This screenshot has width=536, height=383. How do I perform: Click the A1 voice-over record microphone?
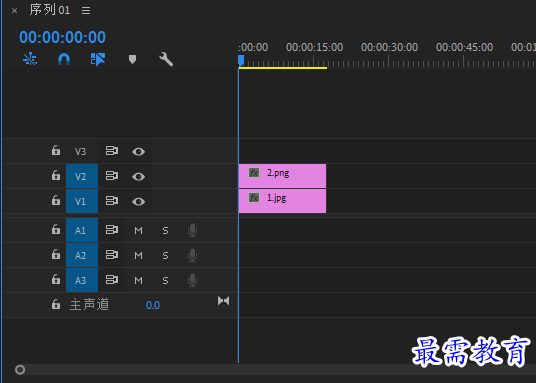(x=192, y=230)
